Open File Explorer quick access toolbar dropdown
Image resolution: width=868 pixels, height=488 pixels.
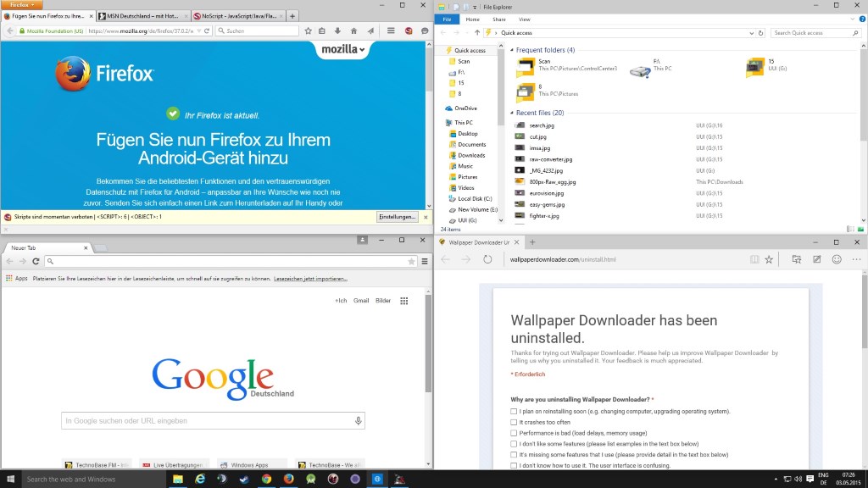click(x=475, y=7)
